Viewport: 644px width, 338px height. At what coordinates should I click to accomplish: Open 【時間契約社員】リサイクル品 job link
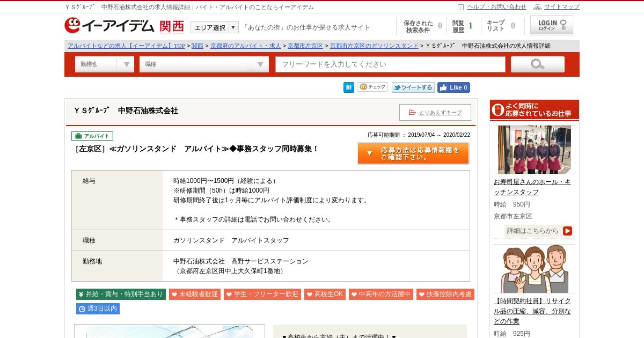(532, 311)
